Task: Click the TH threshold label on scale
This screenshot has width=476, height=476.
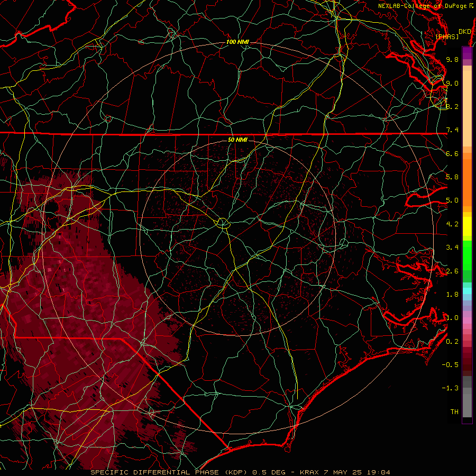Action: click(454, 412)
